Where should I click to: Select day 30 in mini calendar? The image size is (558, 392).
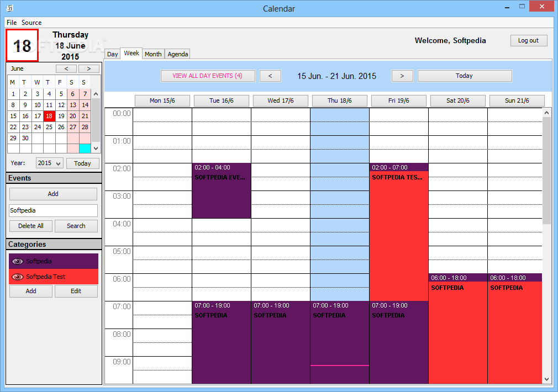pyautogui.click(x=25, y=138)
